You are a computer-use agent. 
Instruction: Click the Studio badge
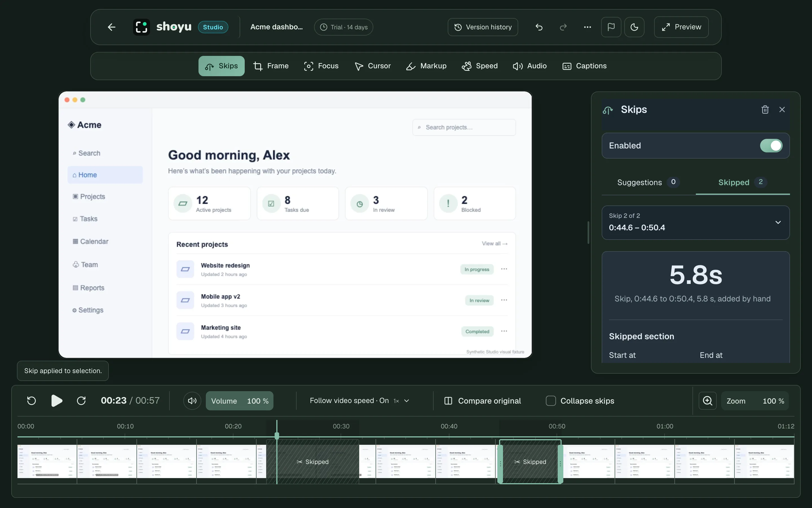click(x=213, y=27)
